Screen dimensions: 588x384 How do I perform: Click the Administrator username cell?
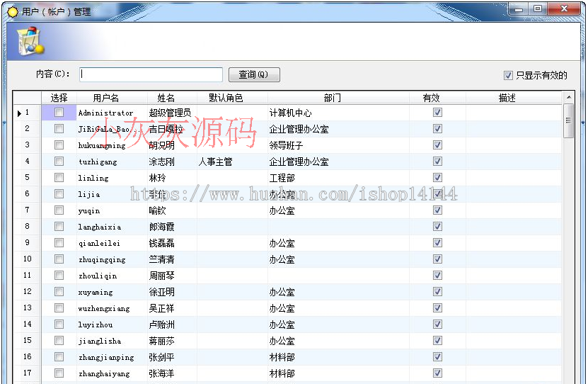[112, 113]
